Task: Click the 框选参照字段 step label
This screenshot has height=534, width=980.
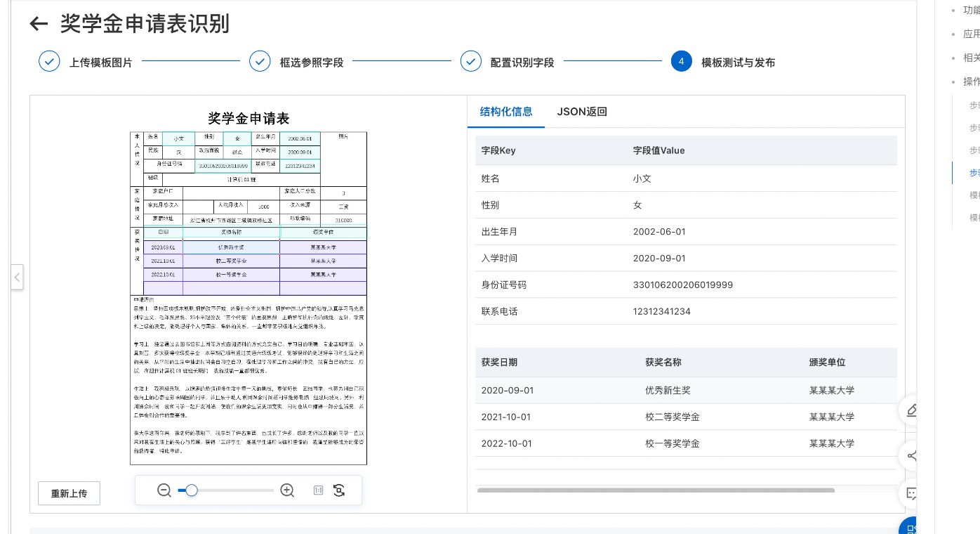Action: tap(312, 63)
